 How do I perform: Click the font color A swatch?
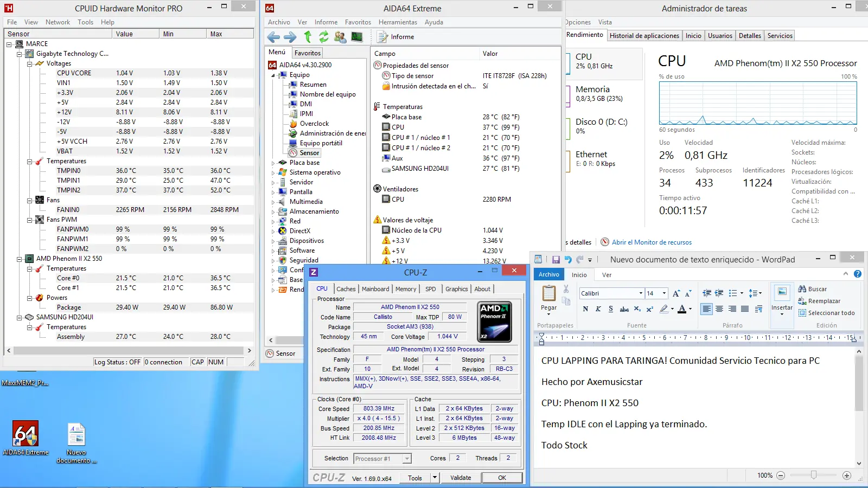coord(682,309)
